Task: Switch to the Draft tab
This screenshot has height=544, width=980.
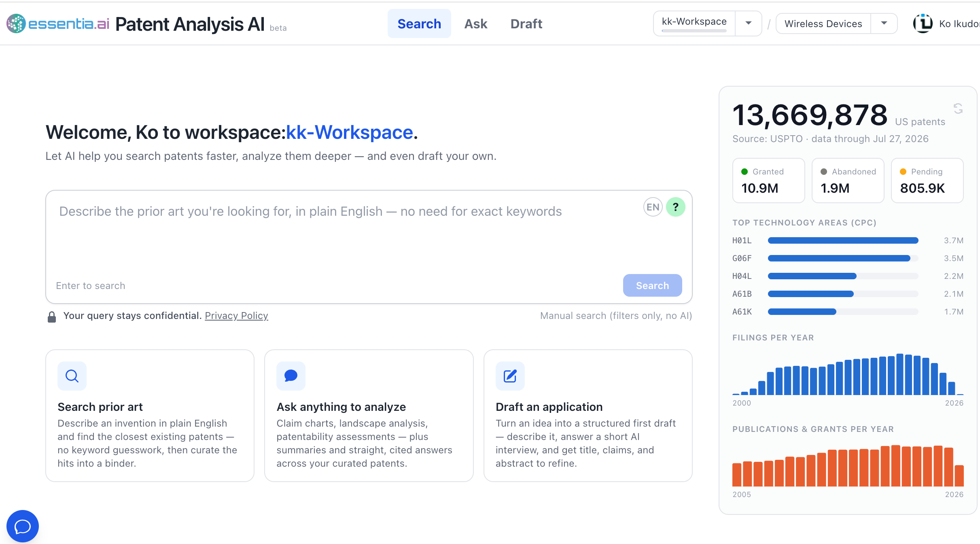Action: (x=526, y=23)
